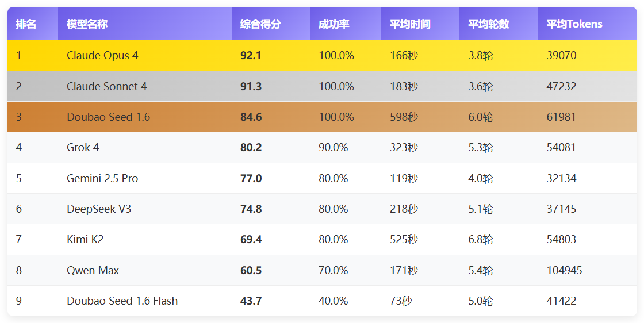Select the DeepSeek V3 model name
644x323 pixels.
(99, 209)
